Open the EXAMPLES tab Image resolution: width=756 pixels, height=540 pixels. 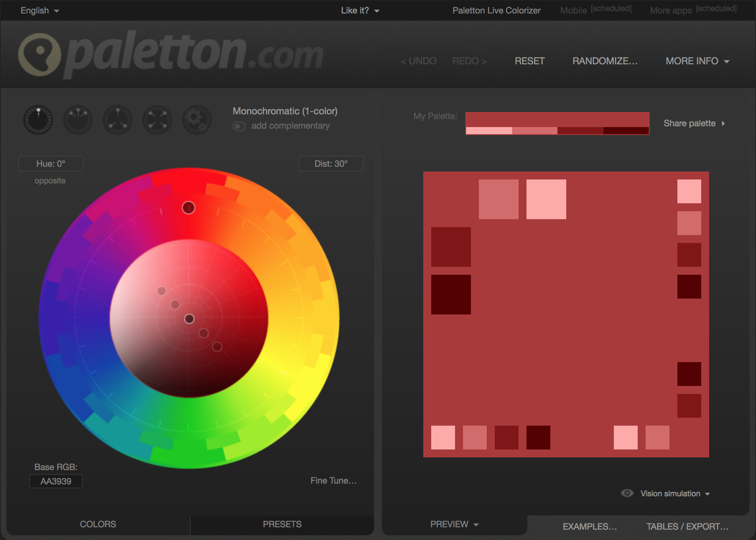590,526
